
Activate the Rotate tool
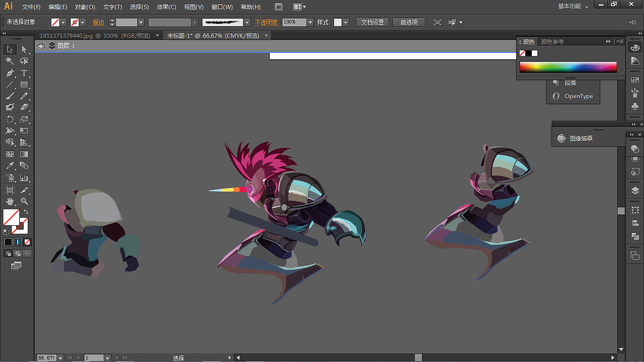point(10,119)
